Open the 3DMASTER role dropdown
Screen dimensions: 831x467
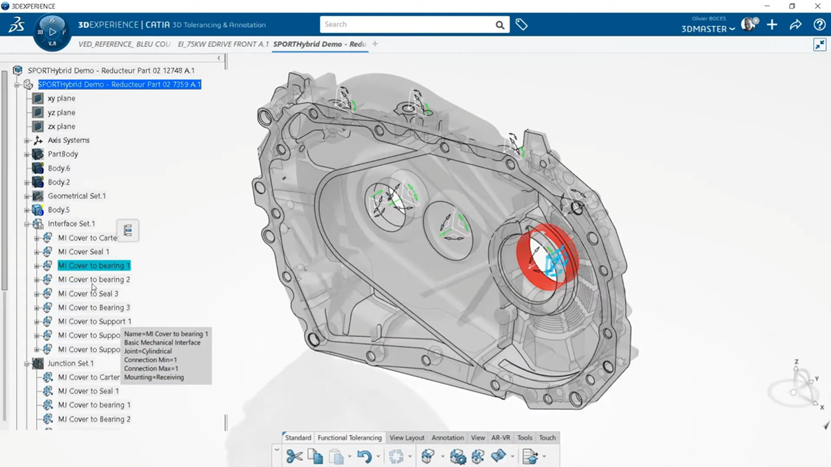(x=708, y=29)
